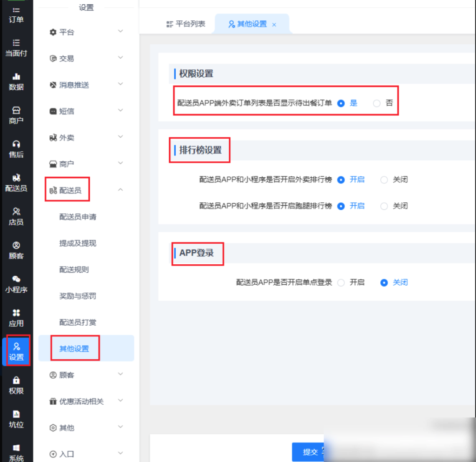This screenshot has height=462, width=476.
Task: Close the 其他设置 tab
Action: point(274,25)
